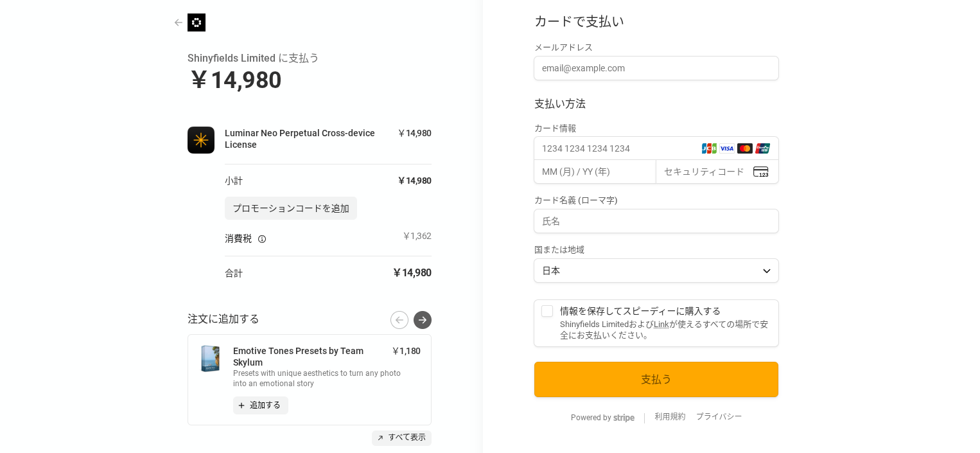
Task: Click the Emotive Tones Presets thumbnail
Action: pyautogui.click(x=210, y=359)
